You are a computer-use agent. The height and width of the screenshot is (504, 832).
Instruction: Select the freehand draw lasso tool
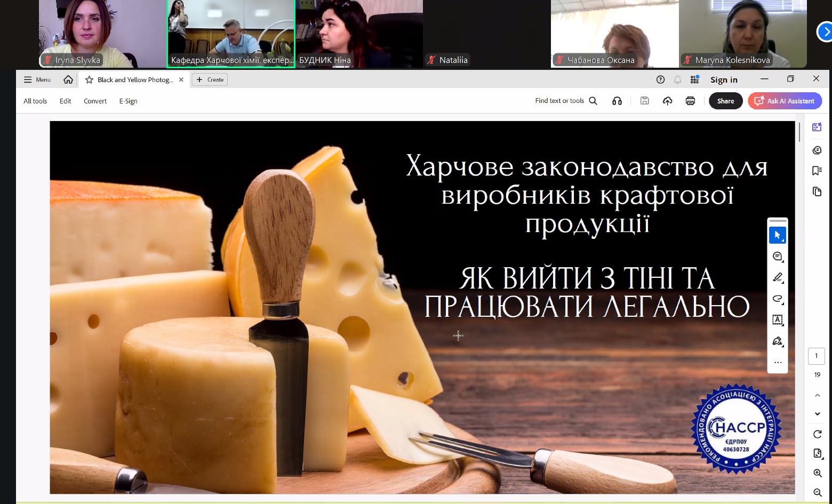click(x=777, y=299)
